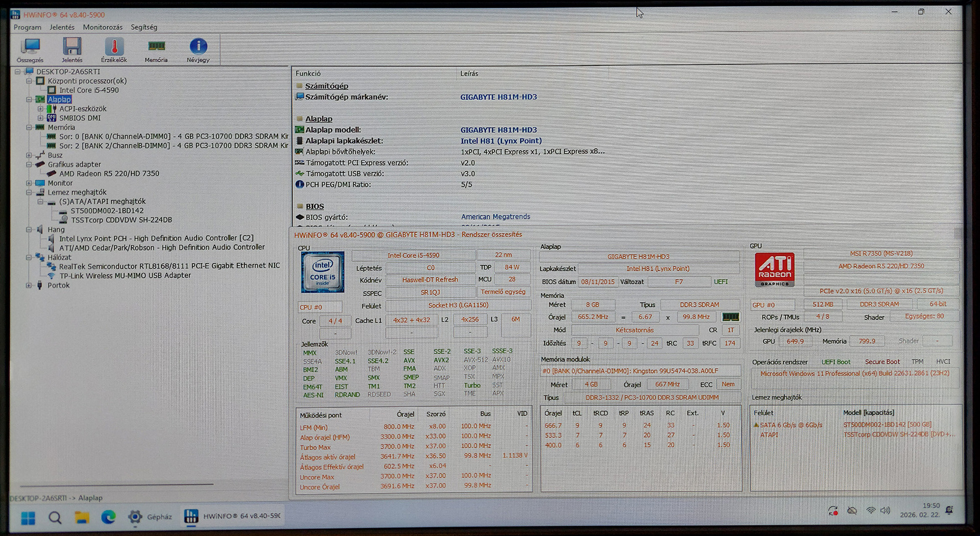The image size is (980, 536).
Task: Select ATI/AMD Cedar/Park/Robson audio controller
Action: pos(162,247)
